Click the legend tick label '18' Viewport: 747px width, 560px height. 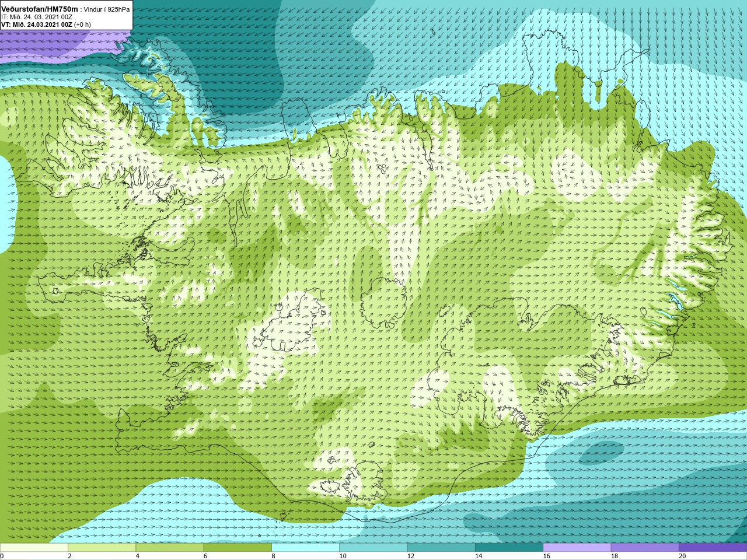click(615, 556)
